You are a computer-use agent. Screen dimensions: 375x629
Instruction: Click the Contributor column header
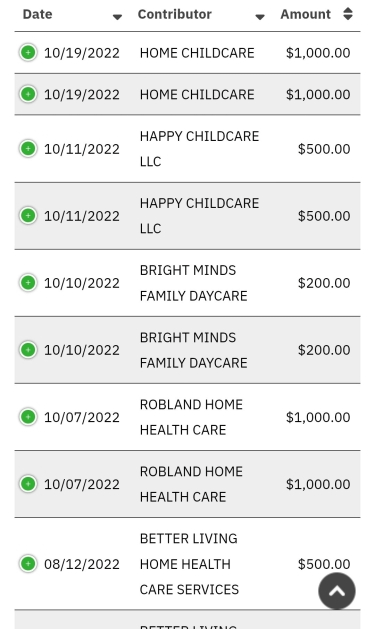(x=174, y=14)
